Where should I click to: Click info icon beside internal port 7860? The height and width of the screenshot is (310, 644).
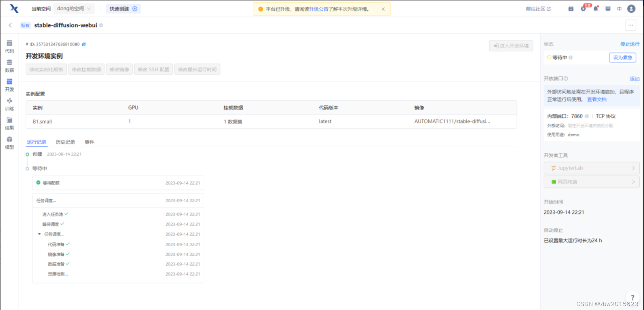tap(587, 116)
